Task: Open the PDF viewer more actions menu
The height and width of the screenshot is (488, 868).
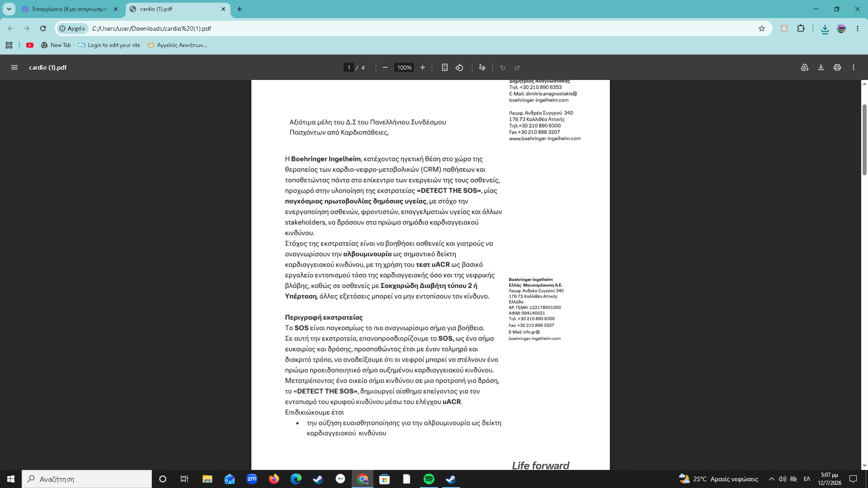Action: pyautogui.click(x=854, y=67)
